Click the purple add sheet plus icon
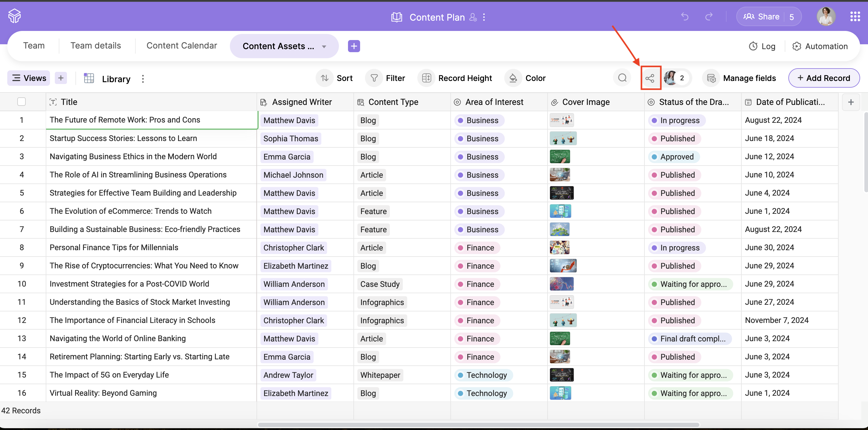Screen dimensions: 868x430 coord(354,46)
